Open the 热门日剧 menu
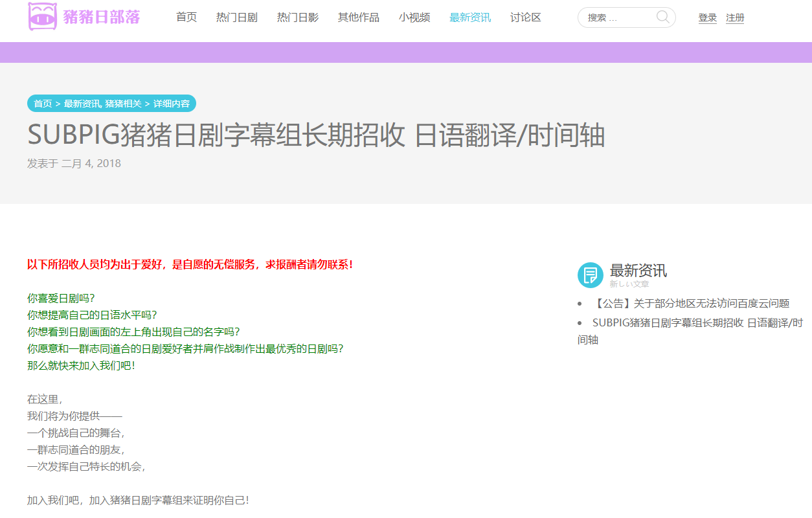This screenshot has height=518, width=812. pos(237,17)
